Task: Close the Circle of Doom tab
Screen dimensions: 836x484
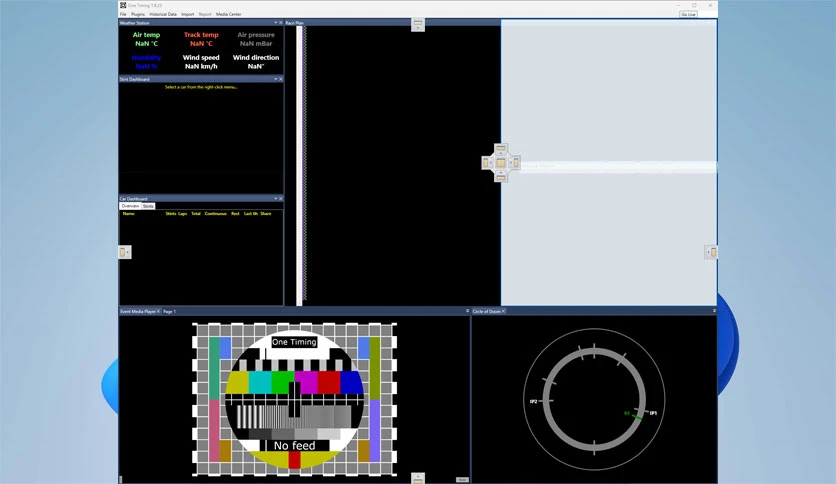Action: point(503,311)
